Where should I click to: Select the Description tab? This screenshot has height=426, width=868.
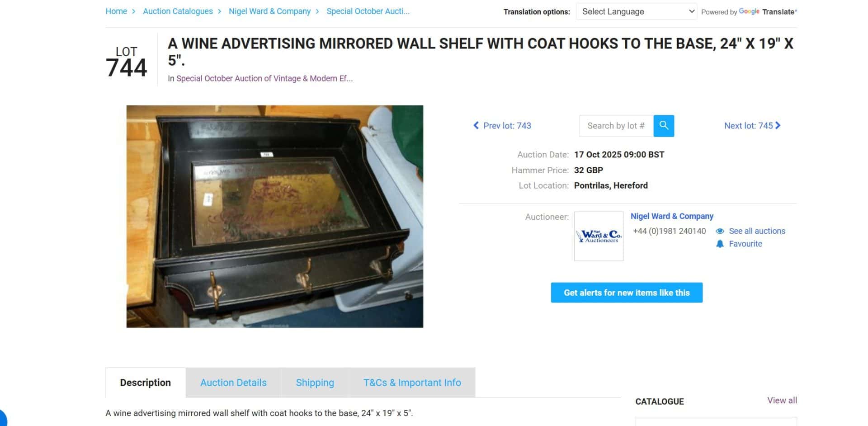tap(146, 383)
